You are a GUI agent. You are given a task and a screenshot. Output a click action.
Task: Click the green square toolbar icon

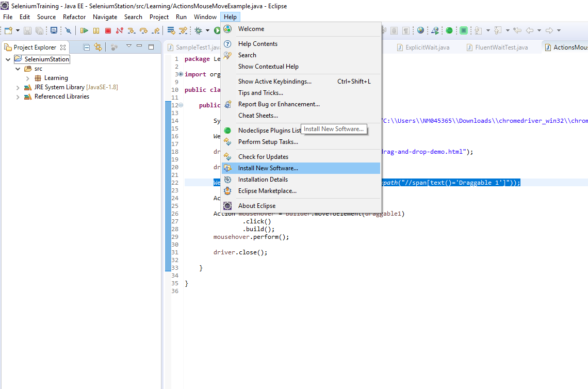coord(464,30)
